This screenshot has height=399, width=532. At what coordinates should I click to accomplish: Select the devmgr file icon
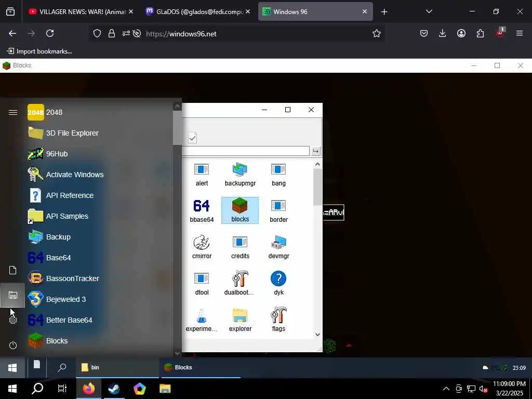[278, 247]
